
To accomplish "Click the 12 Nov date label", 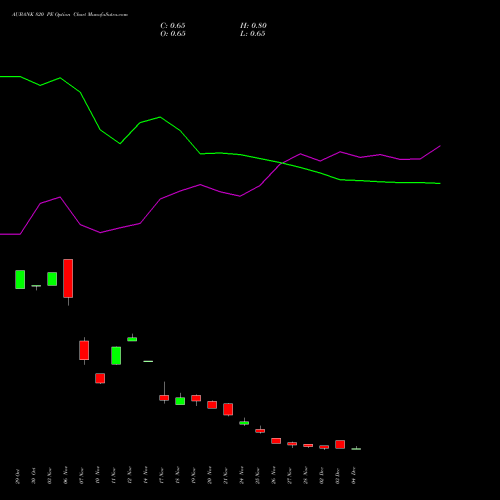I will click(x=130, y=475).
